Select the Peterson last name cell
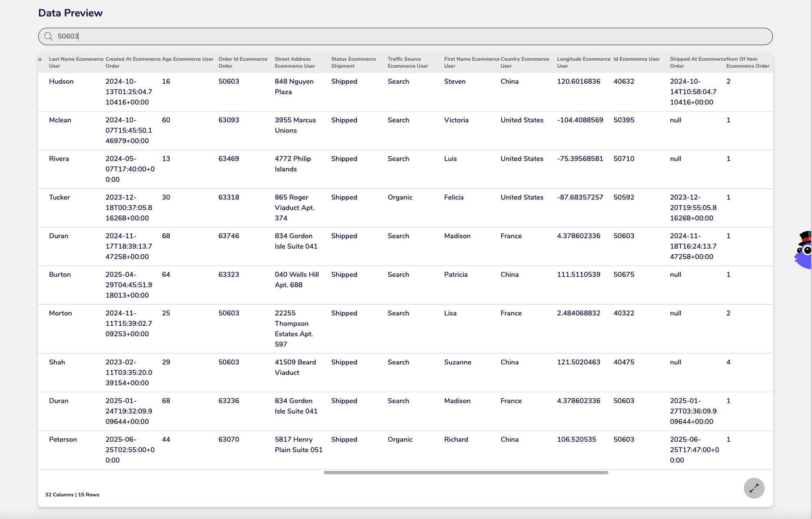 coord(63,440)
